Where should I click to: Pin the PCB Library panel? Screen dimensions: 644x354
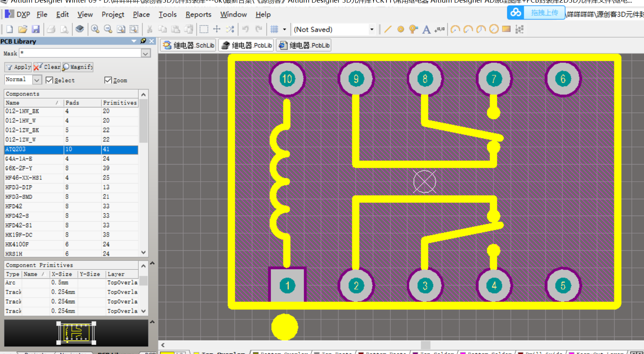pyautogui.click(x=143, y=41)
